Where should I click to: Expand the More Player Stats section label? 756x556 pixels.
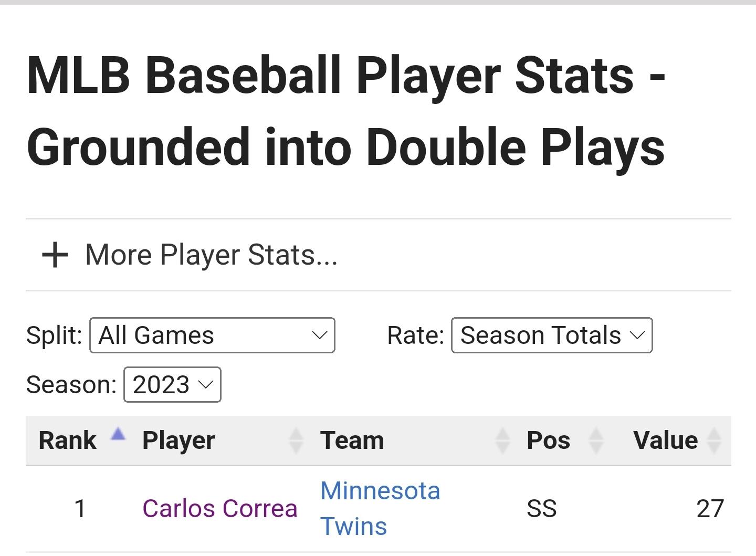click(211, 255)
